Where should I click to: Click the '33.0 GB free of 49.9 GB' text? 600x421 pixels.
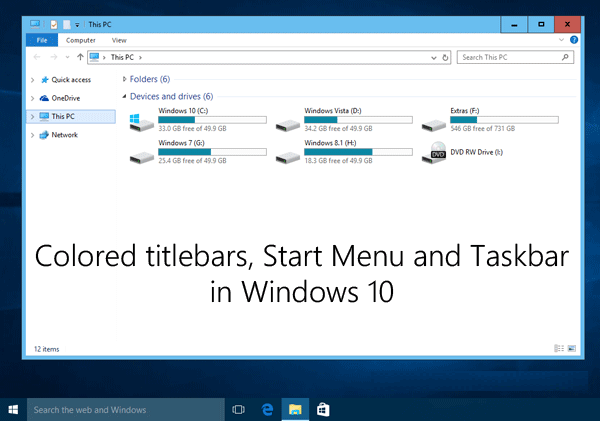(192, 129)
